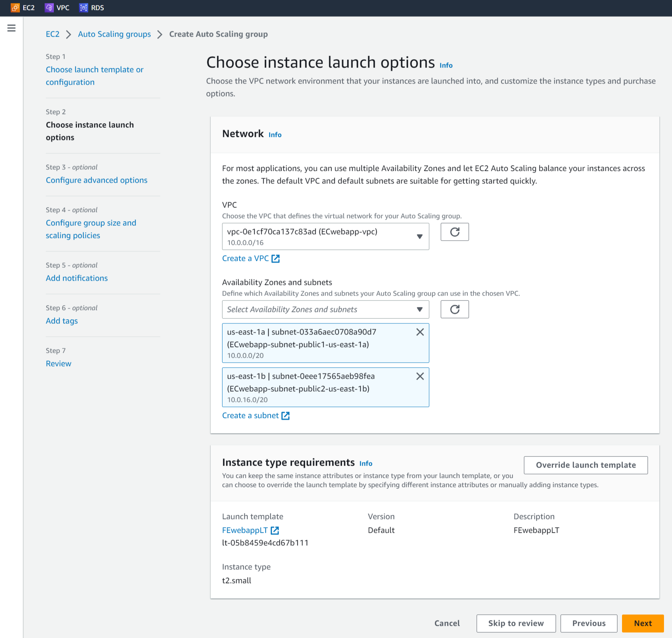Remove the us-east-1b subnet selection
This screenshot has height=638, width=672.
tap(420, 376)
